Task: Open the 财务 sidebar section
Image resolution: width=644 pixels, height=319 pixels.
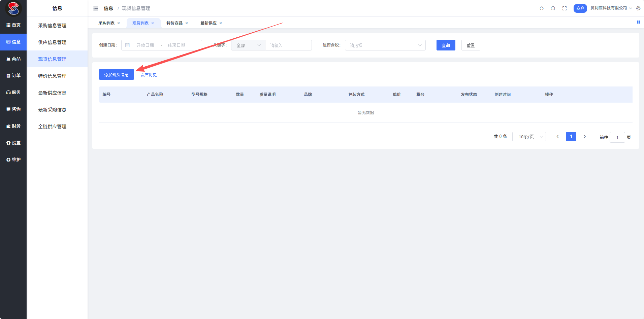Action: point(13,126)
